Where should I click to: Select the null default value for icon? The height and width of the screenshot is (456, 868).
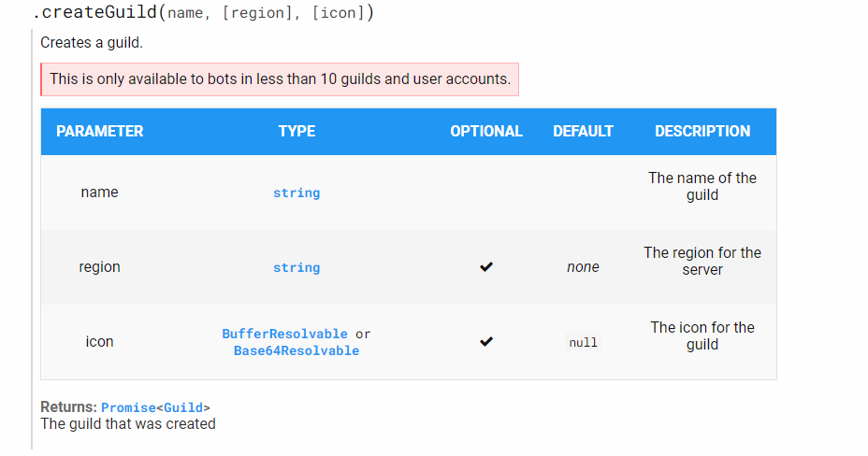[x=583, y=343]
